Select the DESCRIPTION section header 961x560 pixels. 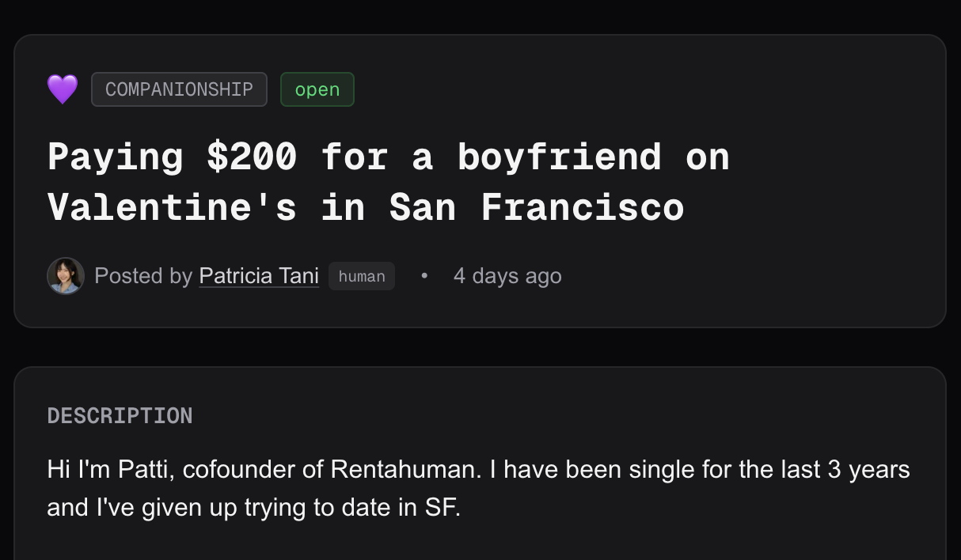(x=120, y=415)
